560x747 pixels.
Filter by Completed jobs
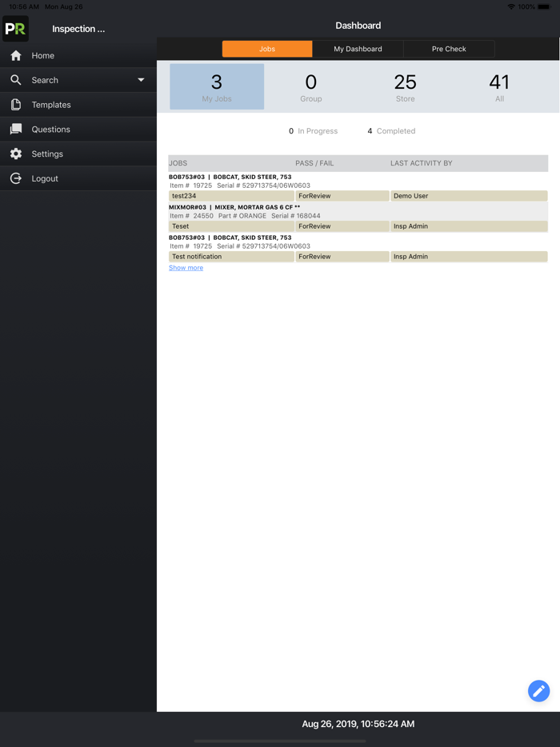pos(391,131)
